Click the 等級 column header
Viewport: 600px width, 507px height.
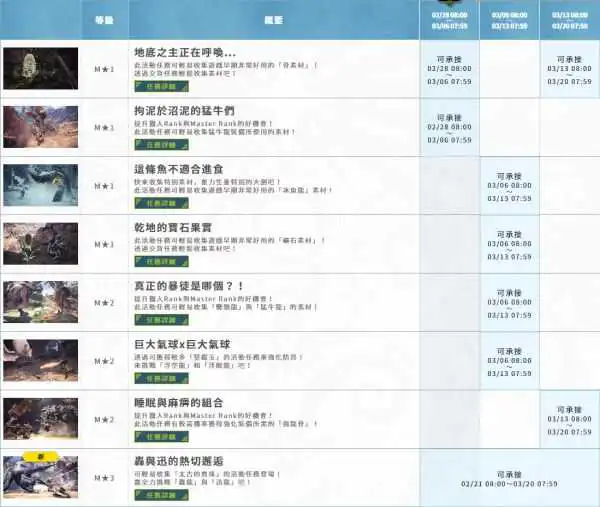[x=104, y=19]
